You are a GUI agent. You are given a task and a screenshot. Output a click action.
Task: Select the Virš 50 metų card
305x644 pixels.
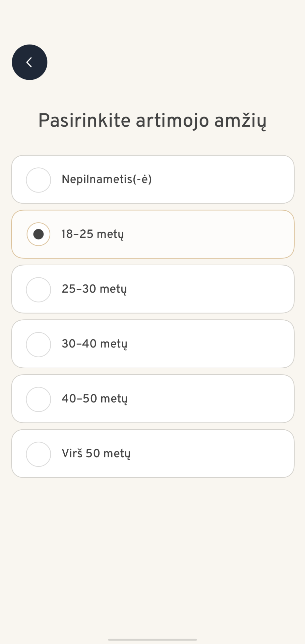pyautogui.click(x=152, y=453)
